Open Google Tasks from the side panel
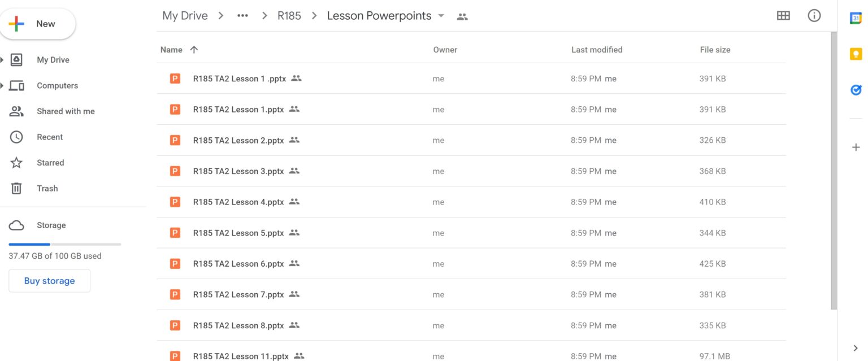This screenshot has height=361, width=868. (855, 90)
